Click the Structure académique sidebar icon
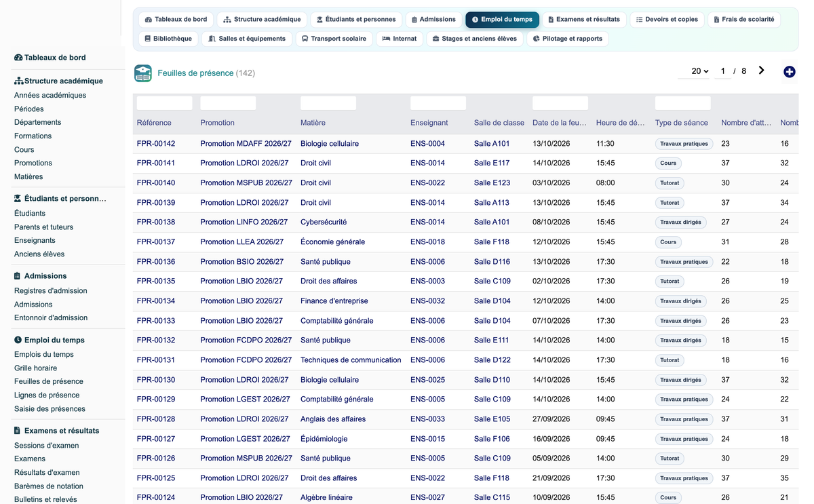 pyautogui.click(x=18, y=81)
